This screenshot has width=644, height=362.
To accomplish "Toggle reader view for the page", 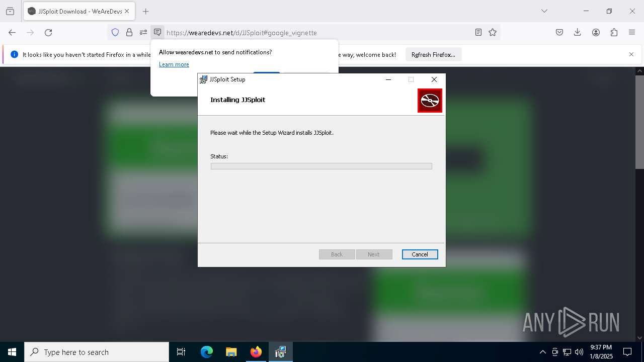I will [x=478, y=32].
